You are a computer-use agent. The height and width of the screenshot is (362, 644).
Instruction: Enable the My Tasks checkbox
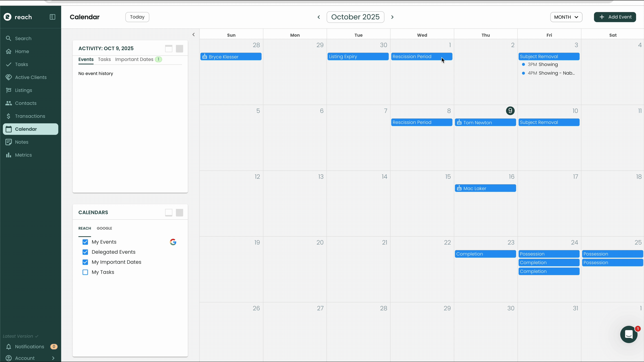pos(85,272)
